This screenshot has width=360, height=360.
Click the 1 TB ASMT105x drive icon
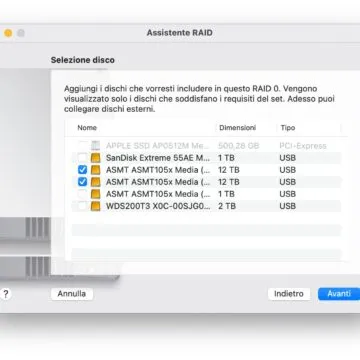96,194
